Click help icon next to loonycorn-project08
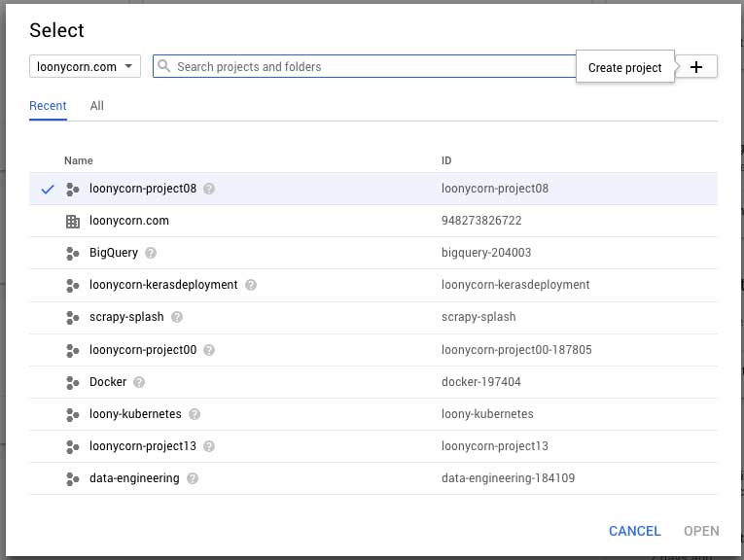Viewport: 744px width, 560px height. point(209,189)
